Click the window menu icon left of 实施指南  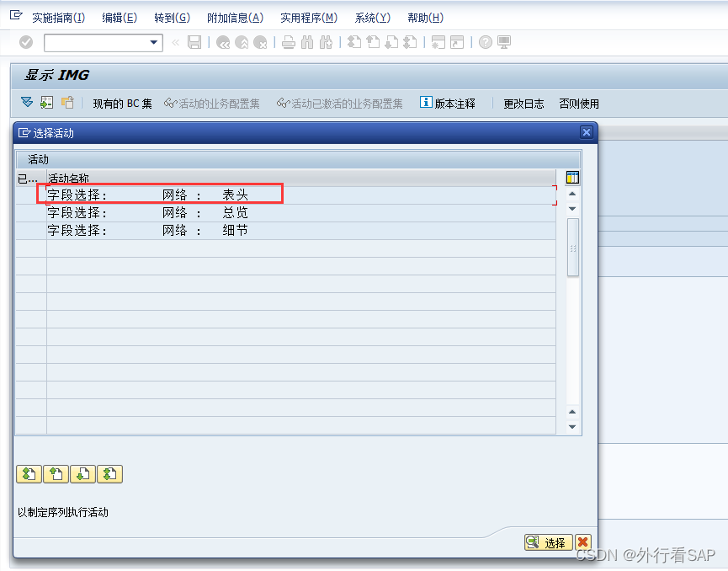click(x=16, y=15)
